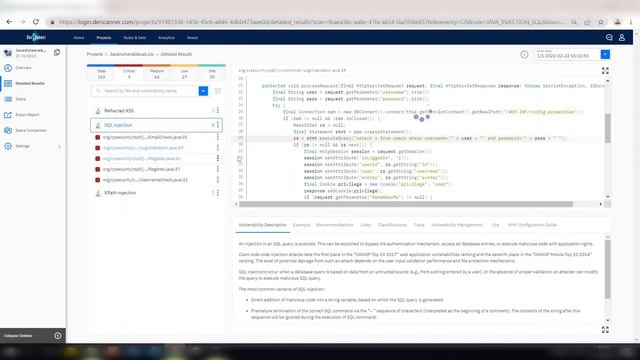Switch to Recommendations tab
640x360 pixels.
(335, 225)
